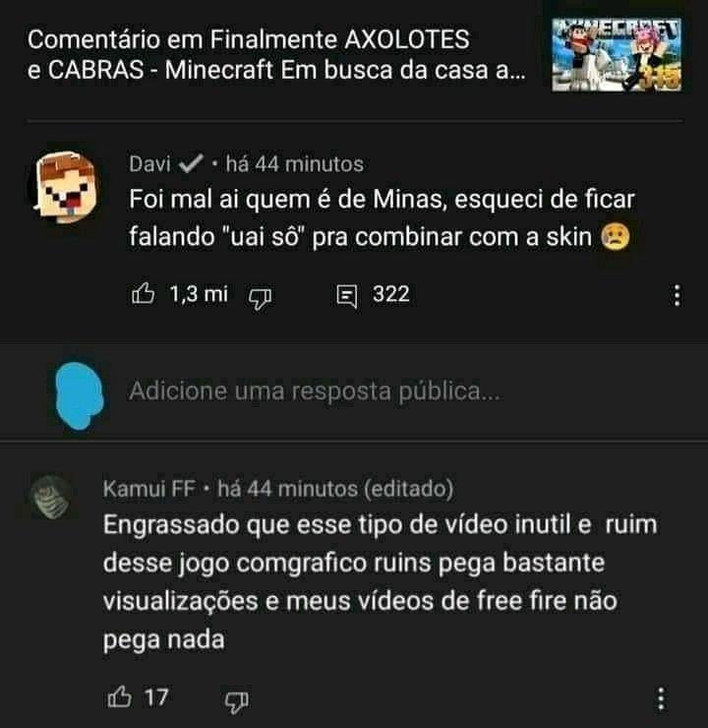Click the blue user avatar beside reply field
708x728 pixels.
80,395
